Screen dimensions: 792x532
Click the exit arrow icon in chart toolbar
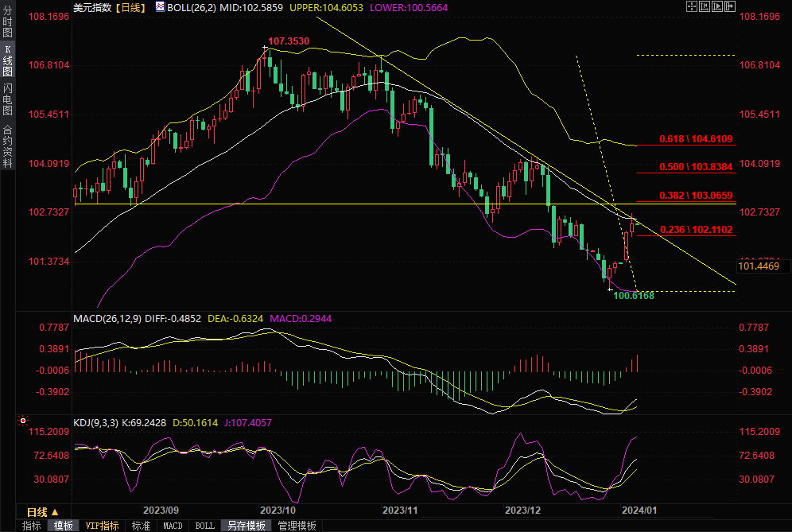(730, 6)
